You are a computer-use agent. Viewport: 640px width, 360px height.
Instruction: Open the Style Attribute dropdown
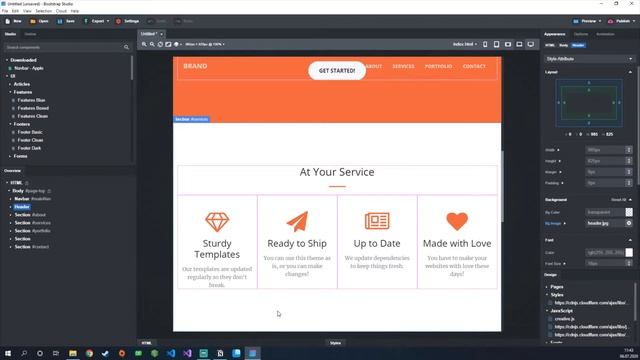point(589,59)
